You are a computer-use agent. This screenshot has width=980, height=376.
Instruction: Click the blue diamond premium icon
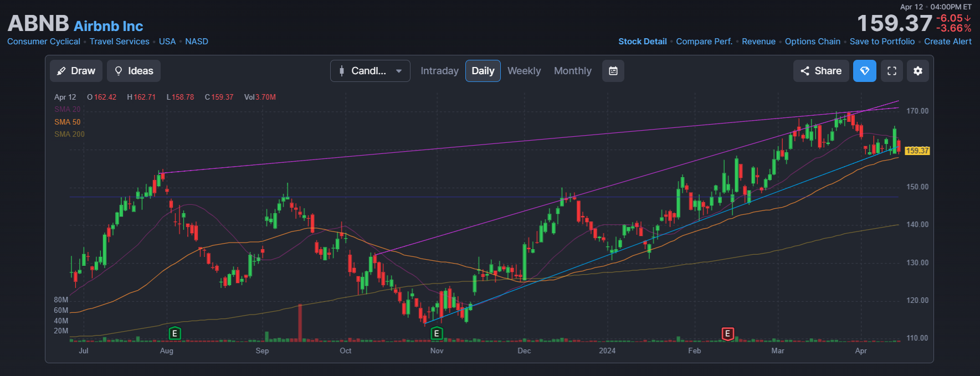(x=865, y=71)
